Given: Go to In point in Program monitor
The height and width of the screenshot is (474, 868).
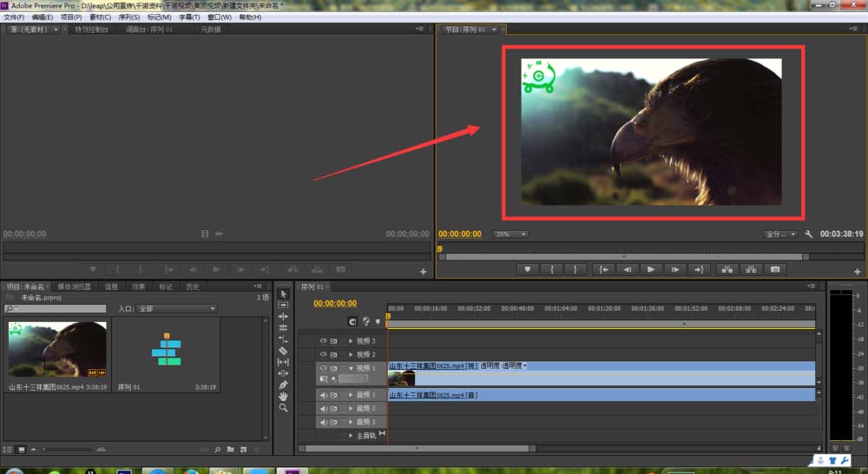Looking at the screenshot, I should click(x=603, y=270).
